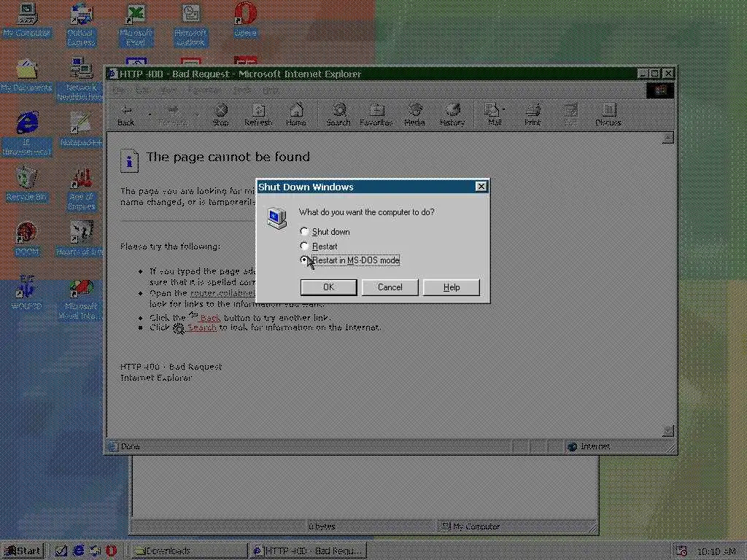747x560 pixels.
Task: Open Favorites in Internet Explorer toolbar
Action: tap(376, 114)
